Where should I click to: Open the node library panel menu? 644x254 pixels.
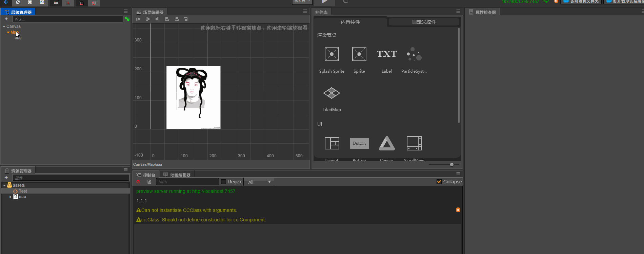pos(458,11)
